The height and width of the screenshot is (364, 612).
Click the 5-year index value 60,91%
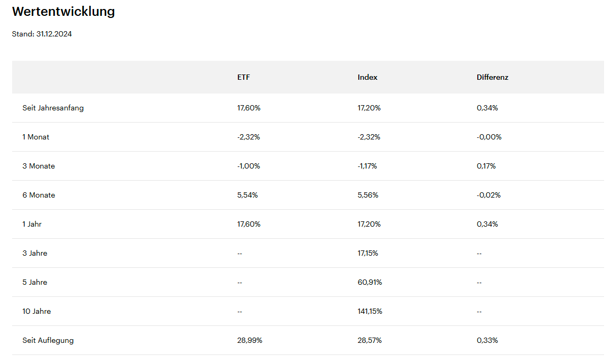coord(369,282)
